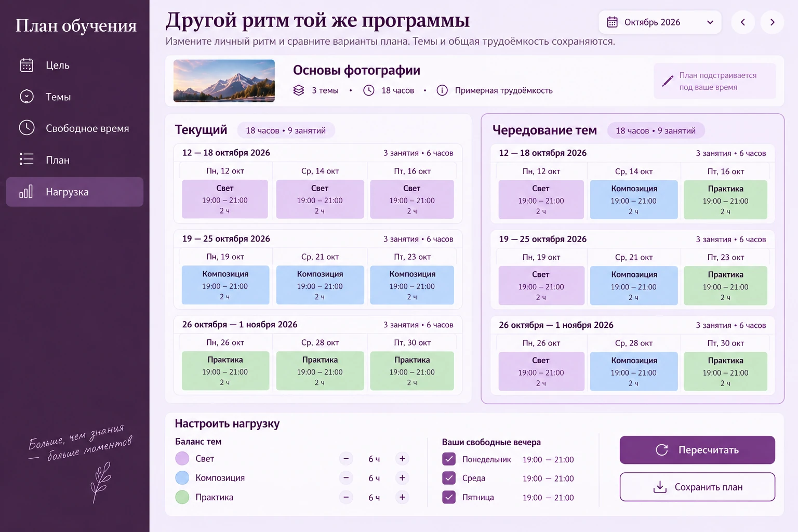Image resolution: width=798 pixels, height=532 pixels.
Task: Click the Пересчитать button
Action: coord(697,450)
